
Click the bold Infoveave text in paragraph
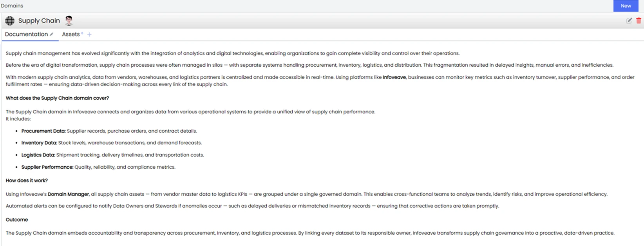point(394,77)
